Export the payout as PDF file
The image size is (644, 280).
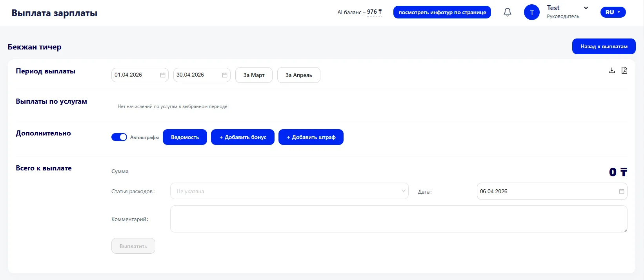coord(624,70)
